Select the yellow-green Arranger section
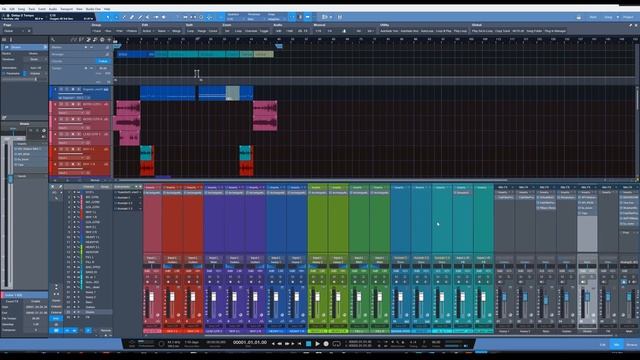This screenshot has width=640, height=360. click(263, 54)
